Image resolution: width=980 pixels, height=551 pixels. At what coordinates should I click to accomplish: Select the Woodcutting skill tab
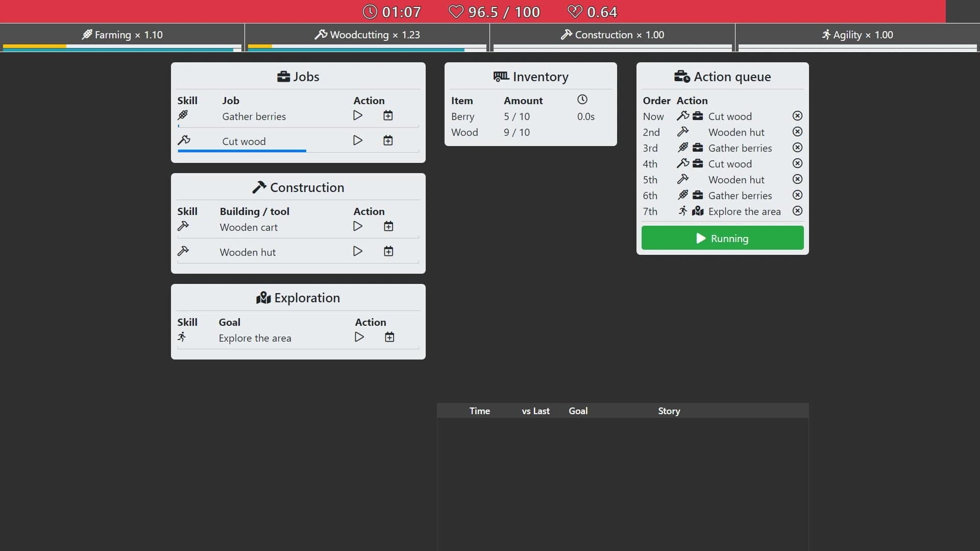pyautogui.click(x=367, y=35)
